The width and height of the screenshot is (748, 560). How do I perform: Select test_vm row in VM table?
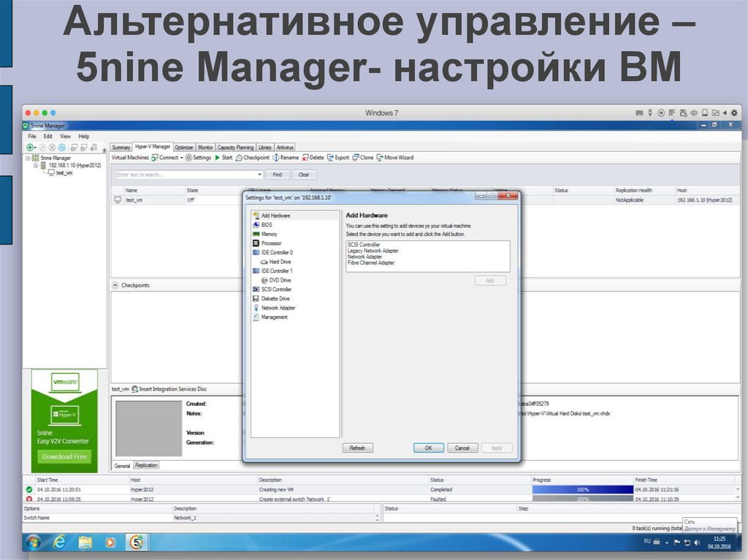[424, 200]
